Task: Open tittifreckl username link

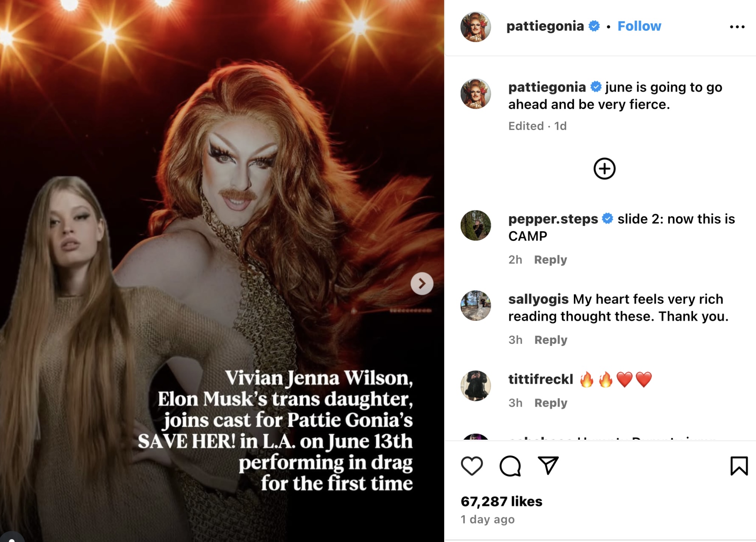Action: [540, 379]
